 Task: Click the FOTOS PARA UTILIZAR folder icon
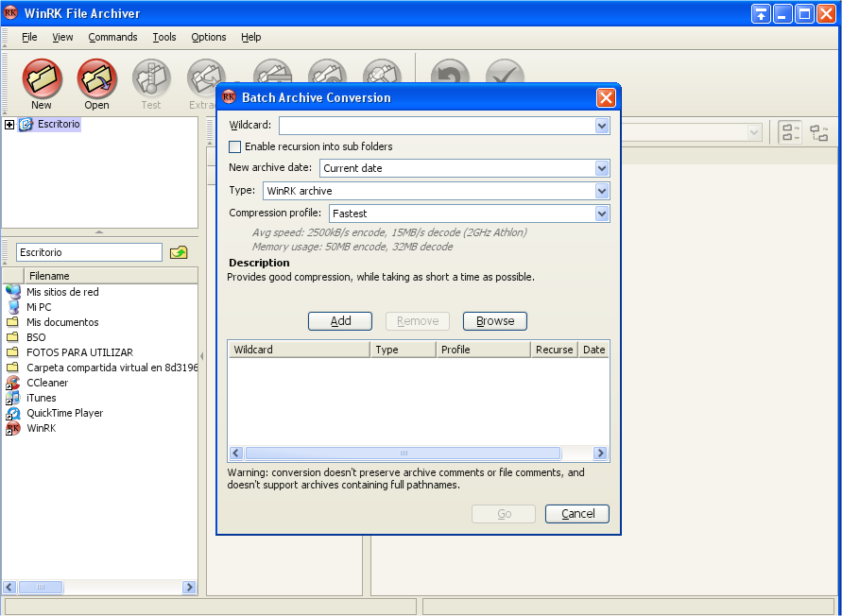pos(12,352)
